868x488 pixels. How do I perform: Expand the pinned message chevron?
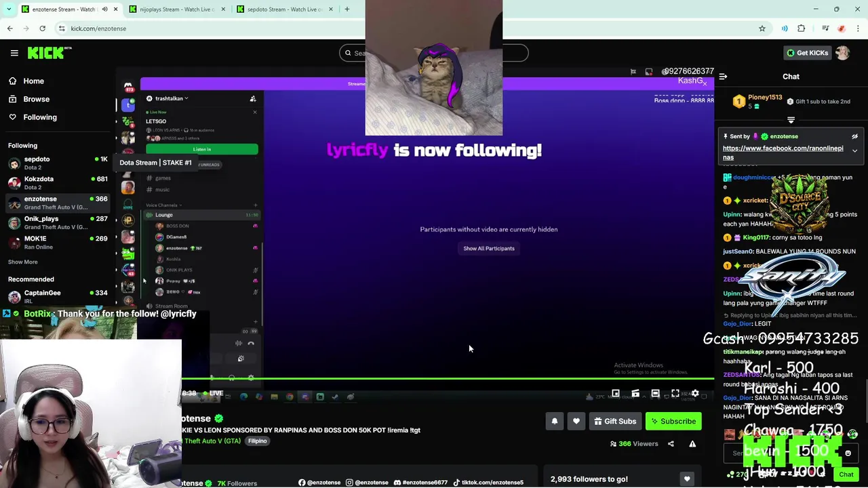(x=855, y=151)
